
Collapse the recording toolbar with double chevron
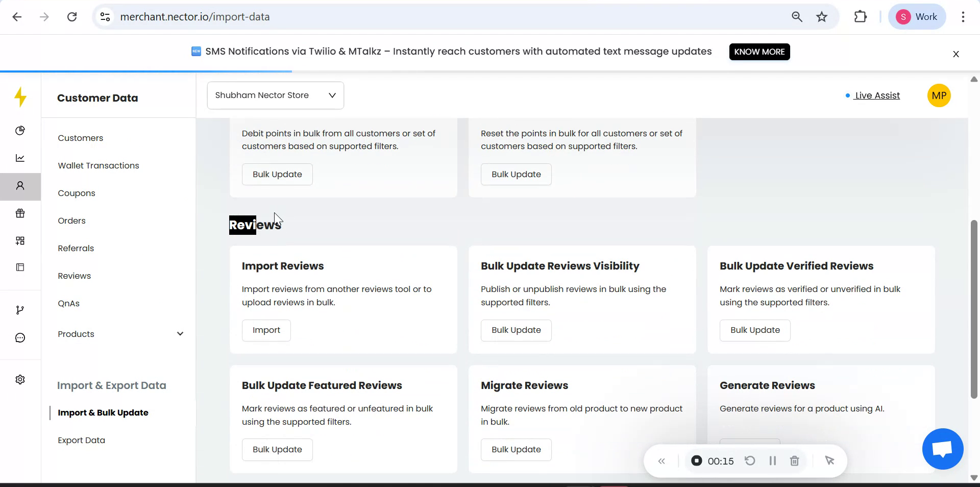click(661, 461)
